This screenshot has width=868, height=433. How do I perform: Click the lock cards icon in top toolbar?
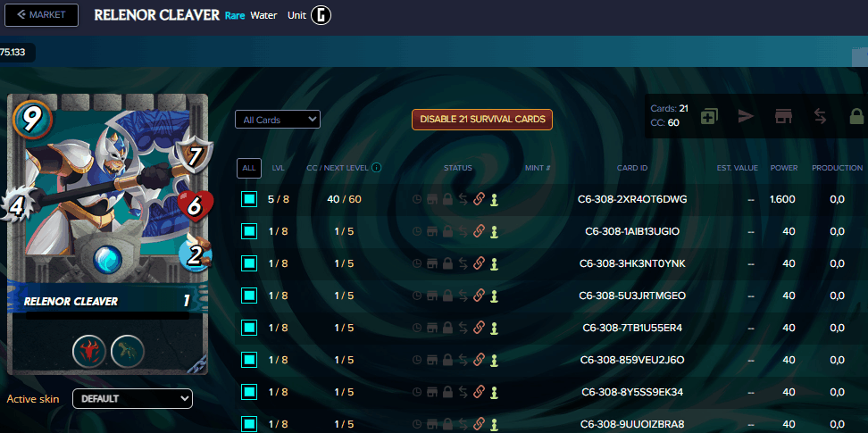coord(856,116)
